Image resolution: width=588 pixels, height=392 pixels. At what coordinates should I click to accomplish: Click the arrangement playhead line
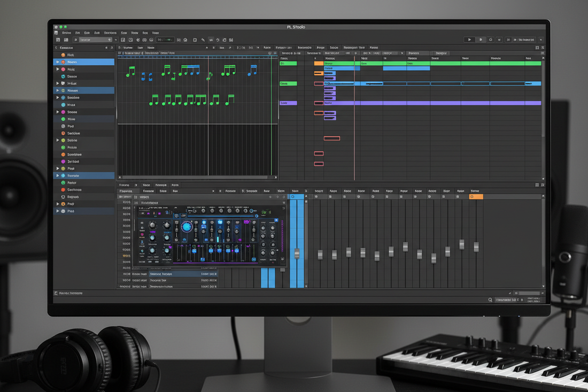[354, 118]
